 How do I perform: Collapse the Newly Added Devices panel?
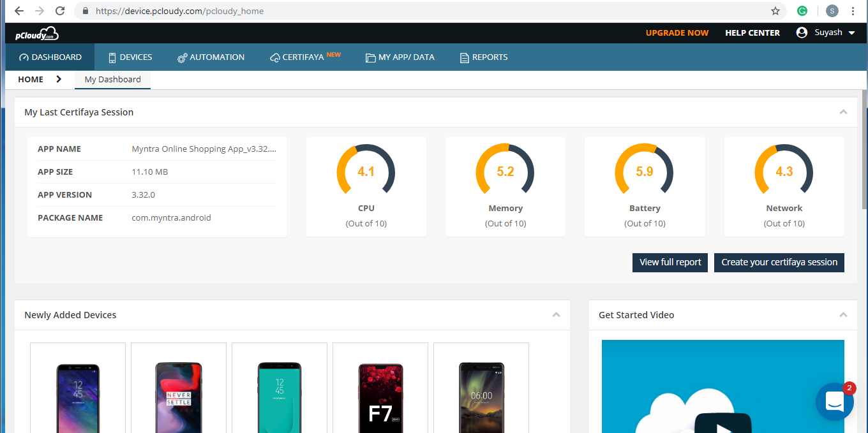[x=556, y=315]
